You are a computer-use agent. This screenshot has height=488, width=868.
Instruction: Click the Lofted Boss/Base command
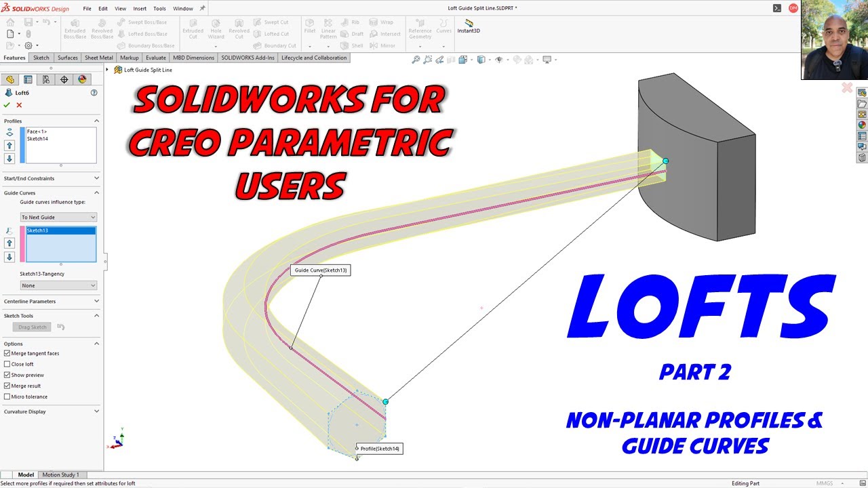click(x=143, y=34)
